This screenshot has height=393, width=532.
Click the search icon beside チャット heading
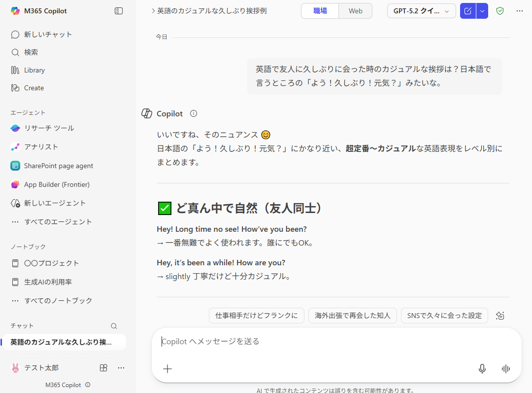pyautogui.click(x=114, y=326)
